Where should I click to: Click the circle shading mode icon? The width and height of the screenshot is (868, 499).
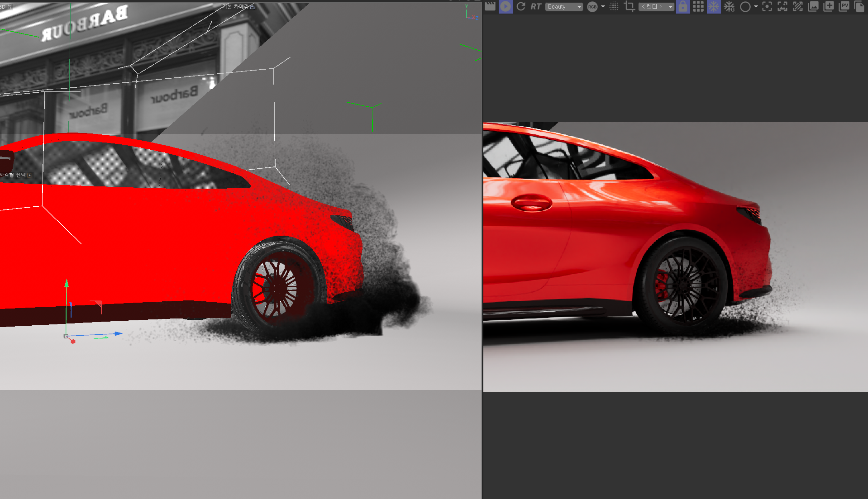[x=745, y=7]
